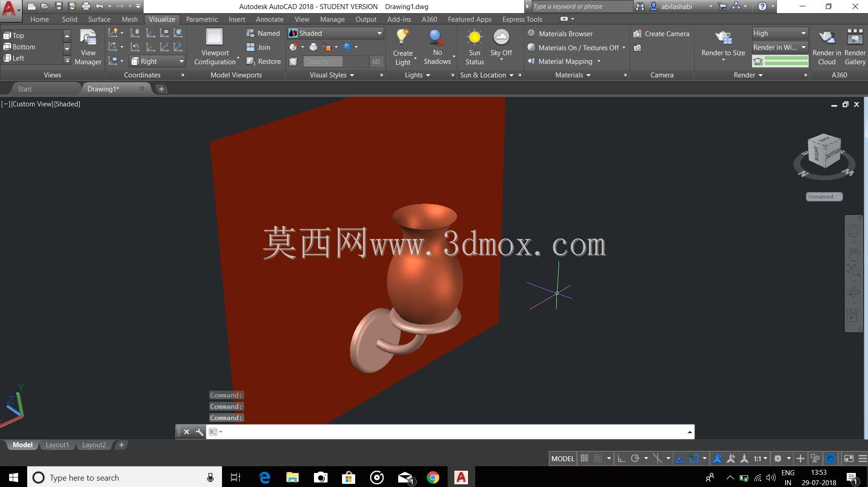Expand the Sun & Location panel
This screenshot has height=487, width=868.
(487, 75)
